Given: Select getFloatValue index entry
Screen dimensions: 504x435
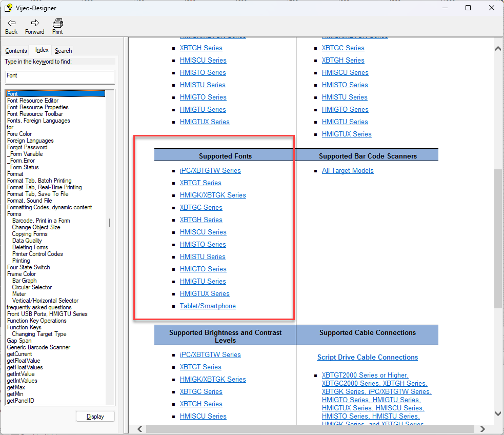Looking at the screenshot, I should pos(24,361).
